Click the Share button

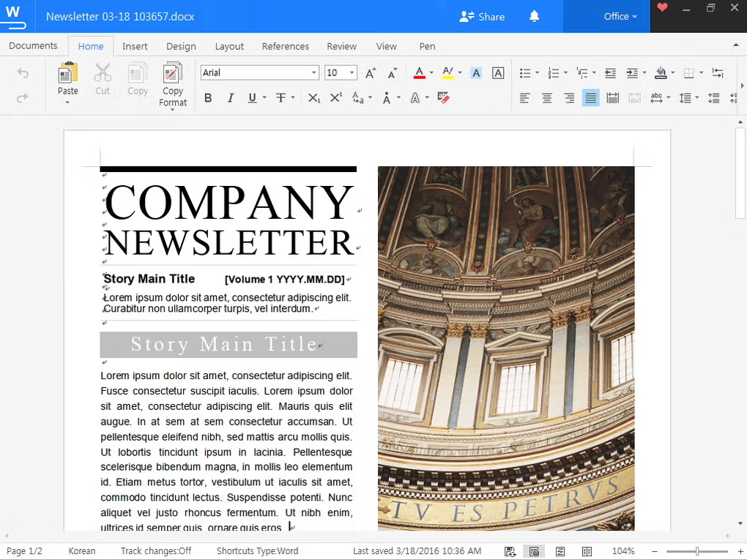tap(482, 16)
